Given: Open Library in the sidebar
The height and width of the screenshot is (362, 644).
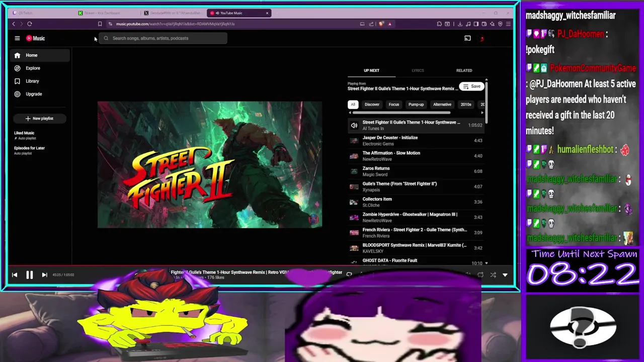Looking at the screenshot, I should [39, 81].
